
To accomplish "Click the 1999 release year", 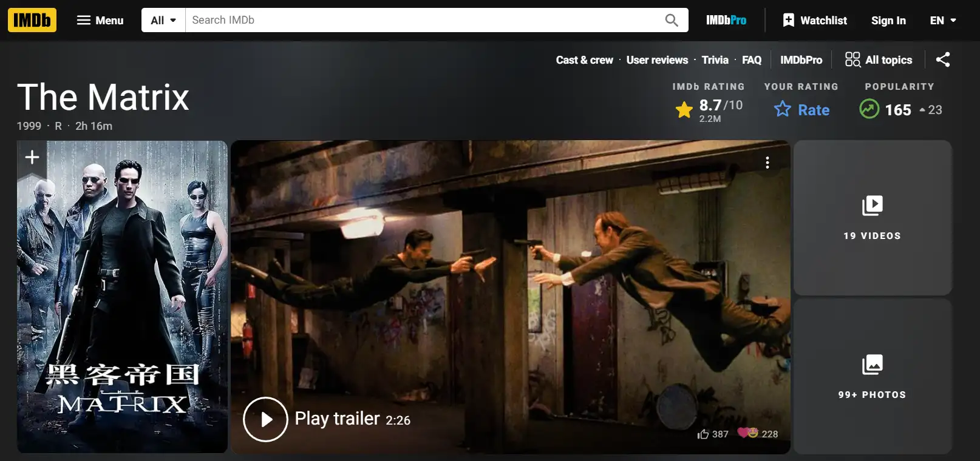I will pos(29,126).
